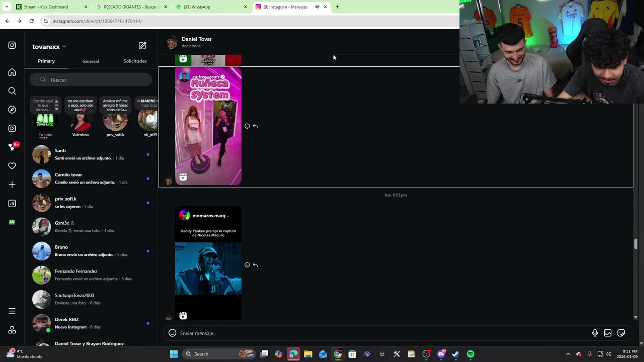Open the Fernando Fernandez conversation
The height and width of the screenshot is (362, 644).
point(91,275)
